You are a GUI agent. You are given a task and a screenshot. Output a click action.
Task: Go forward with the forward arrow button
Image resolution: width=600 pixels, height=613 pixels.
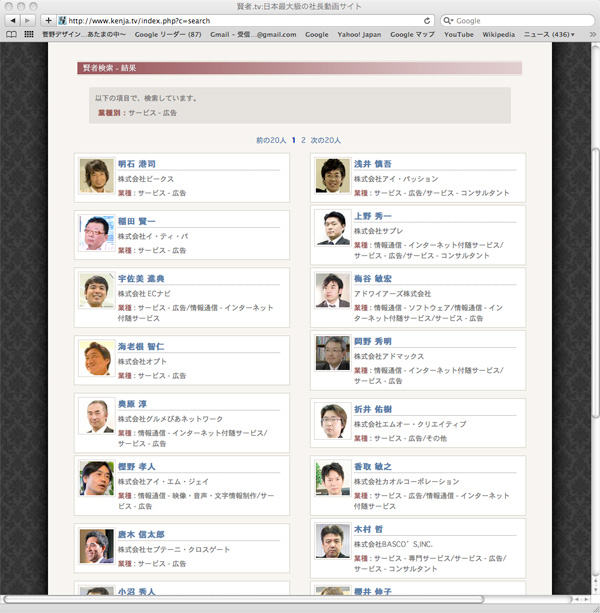click(27, 20)
